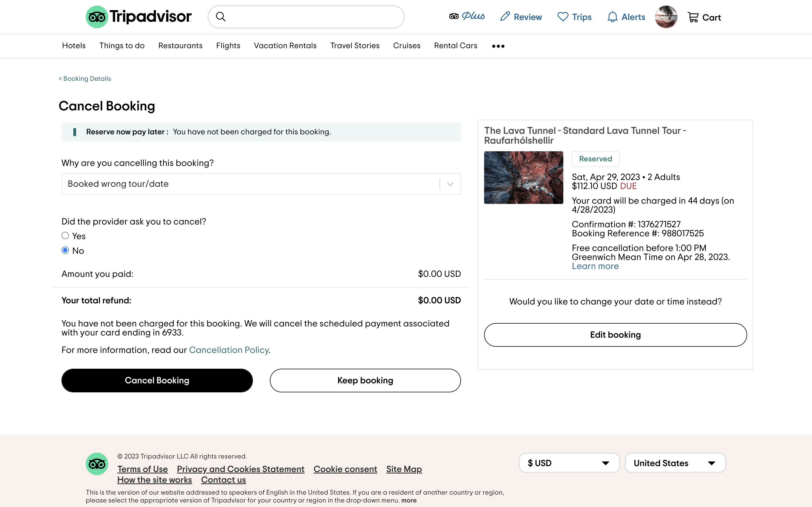Viewport: 812px width, 507px height.
Task: Click the search magnifier icon
Action: (x=220, y=17)
